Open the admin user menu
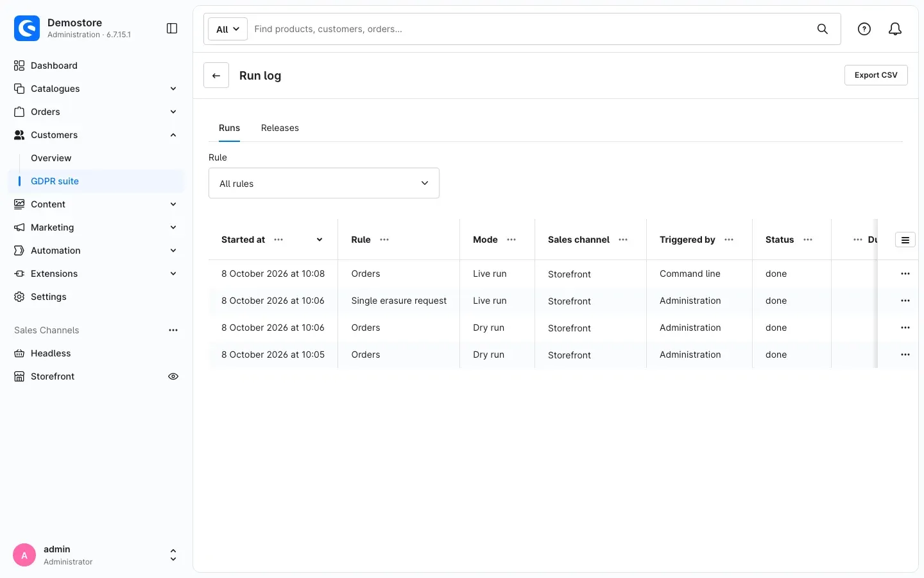Viewport: 924px width, 578px height. 96,555
